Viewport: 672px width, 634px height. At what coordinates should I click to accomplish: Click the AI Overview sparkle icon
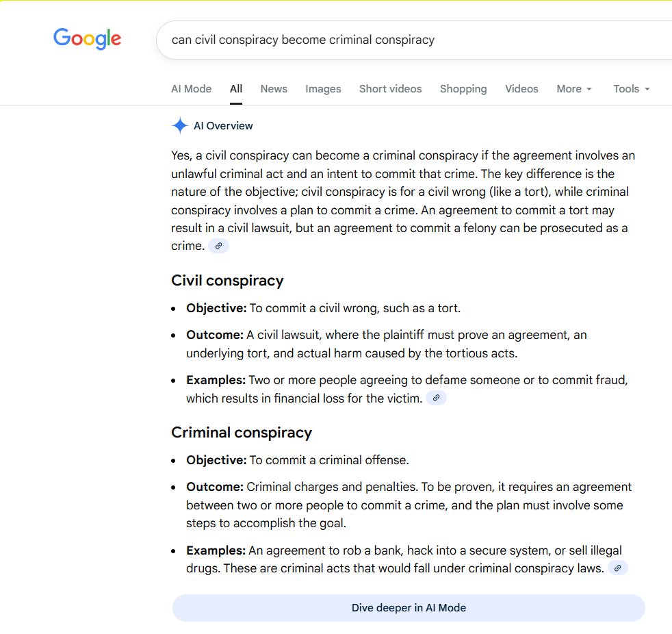[180, 126]
